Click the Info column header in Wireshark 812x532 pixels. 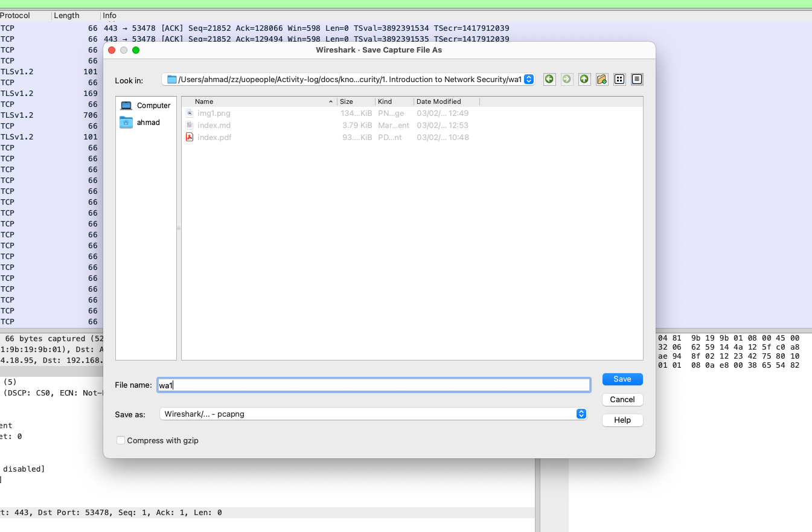pos(456,15)
